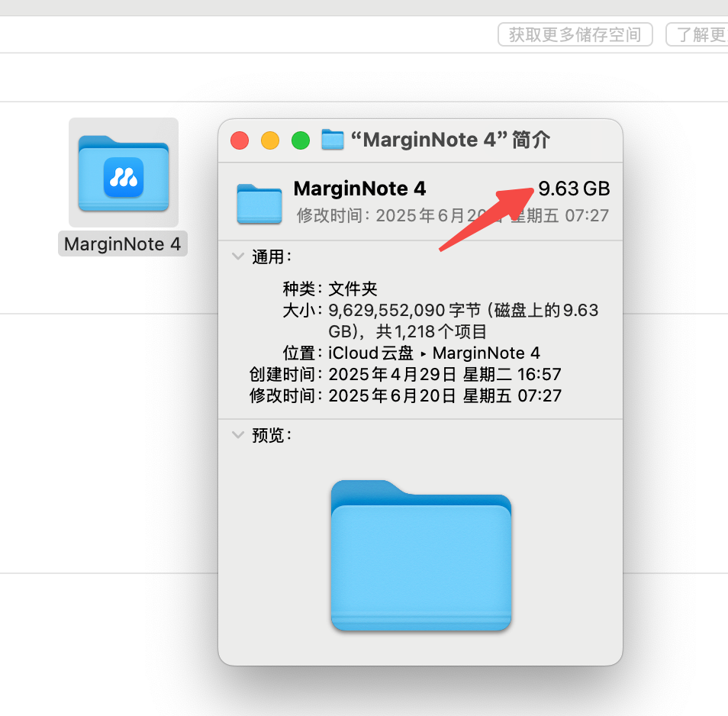Click the red close button of the info window
Viewport: 728px width, 716px height.
(239, 140)
